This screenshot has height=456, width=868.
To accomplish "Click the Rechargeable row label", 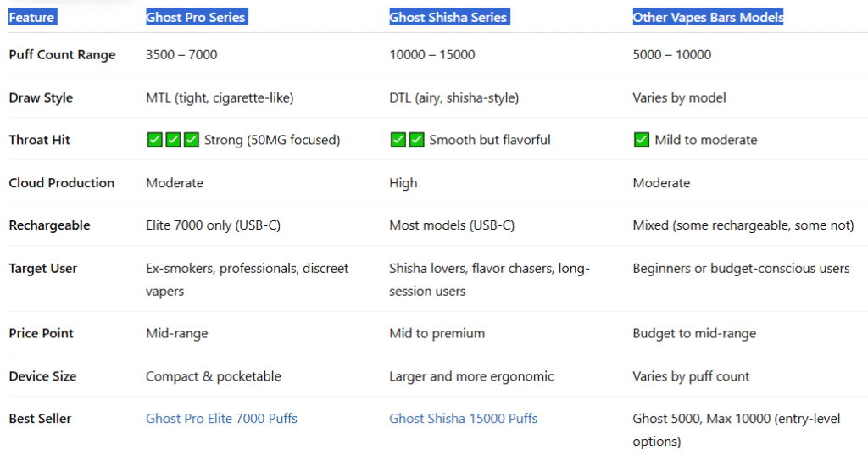I will pyautogui.click(x=49, y=225).
